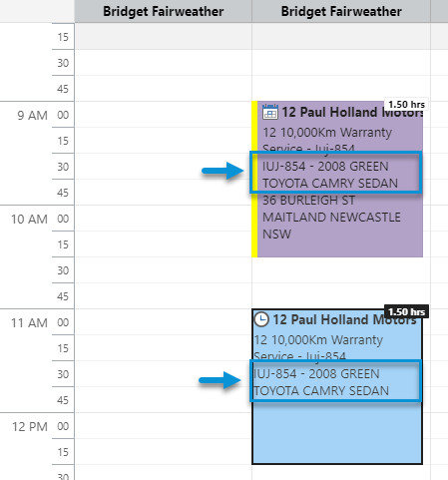Click the second Bridget Fairweather column header
Viewport: 448px width, 480px height.
click(x=341, y=11)
